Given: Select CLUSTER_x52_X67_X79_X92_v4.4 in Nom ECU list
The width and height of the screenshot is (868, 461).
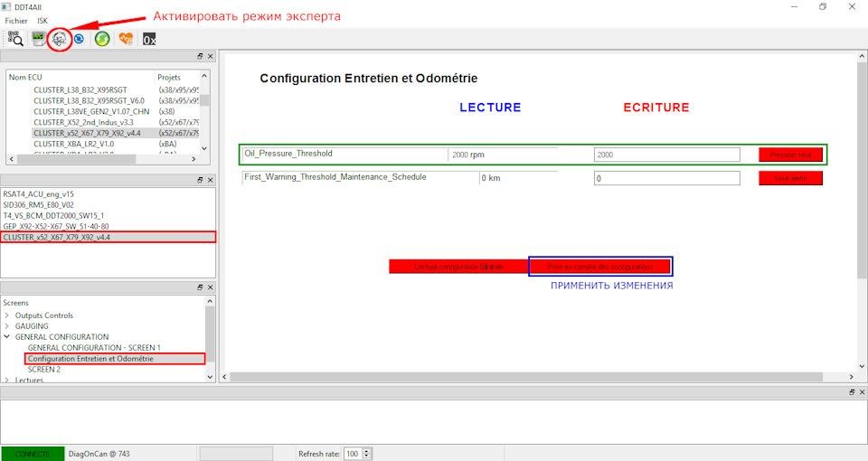Looking at the screenshot, I should 87,133.
